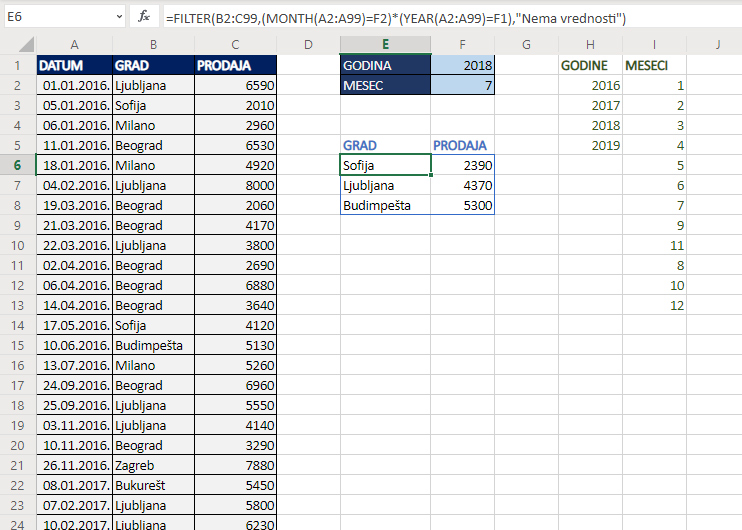Click the GODINA value cell showing 2018
The height and width of the screenshot is (530, 742).
click(x=463, y=65)
